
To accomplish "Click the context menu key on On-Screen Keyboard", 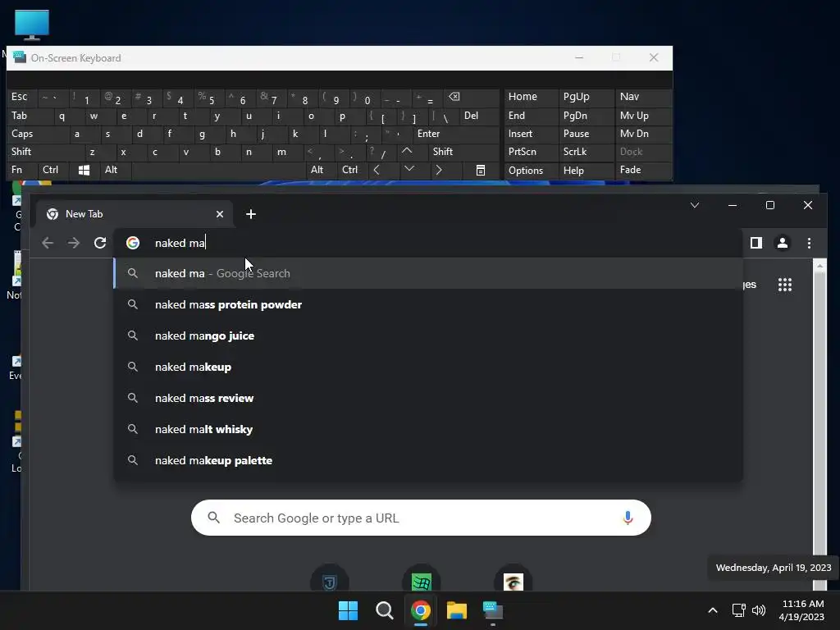I will point(481,171).
